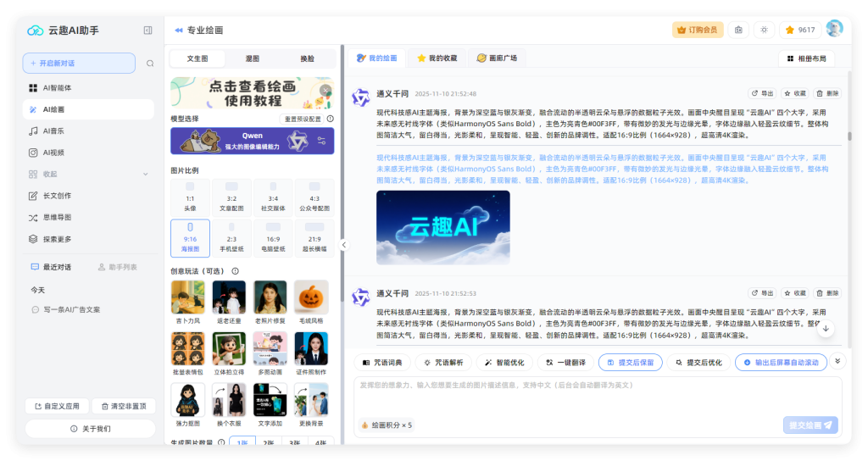
Task: Close the drawing tutorial banner
Action: point(326,89)
